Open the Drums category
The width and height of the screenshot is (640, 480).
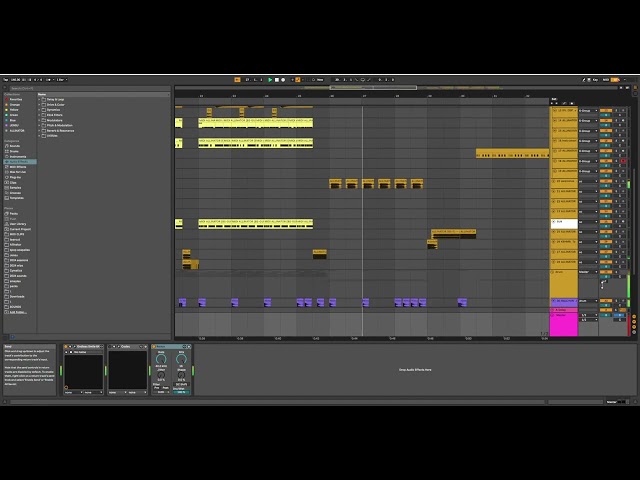[x=14, y=151]
